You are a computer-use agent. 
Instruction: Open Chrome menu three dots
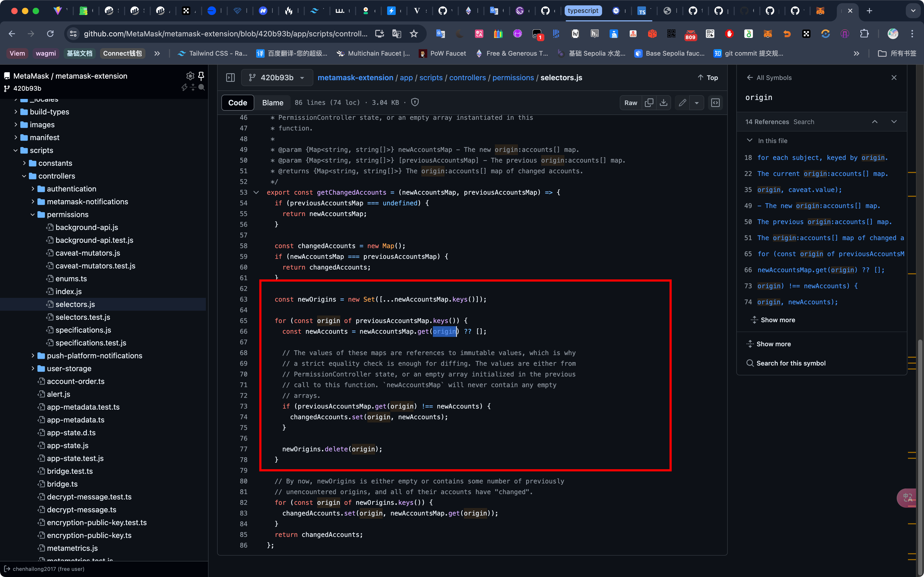tap(912, 34)
